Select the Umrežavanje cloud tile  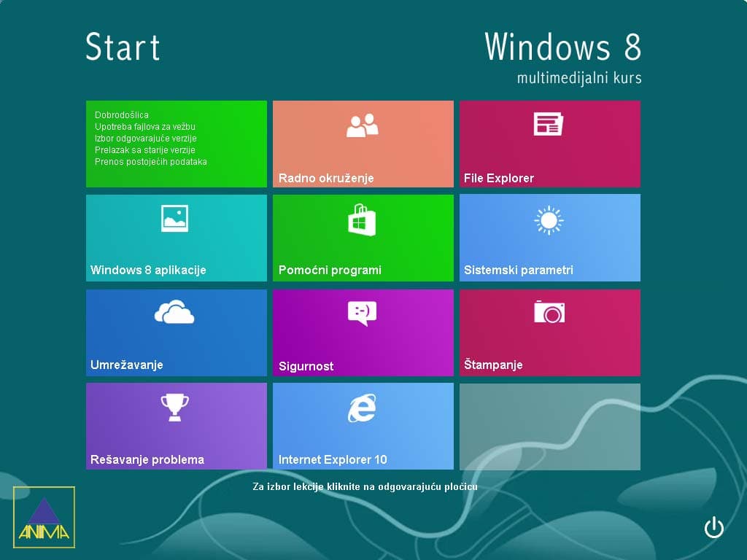tap(176, 332)
